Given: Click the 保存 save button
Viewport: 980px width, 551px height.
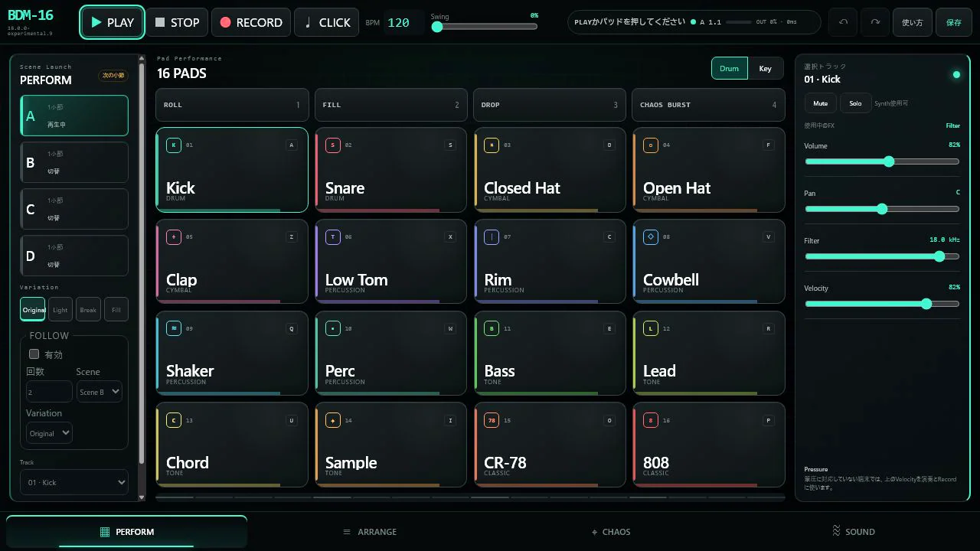Looking at the screenshot, I should tap(954, 22).
